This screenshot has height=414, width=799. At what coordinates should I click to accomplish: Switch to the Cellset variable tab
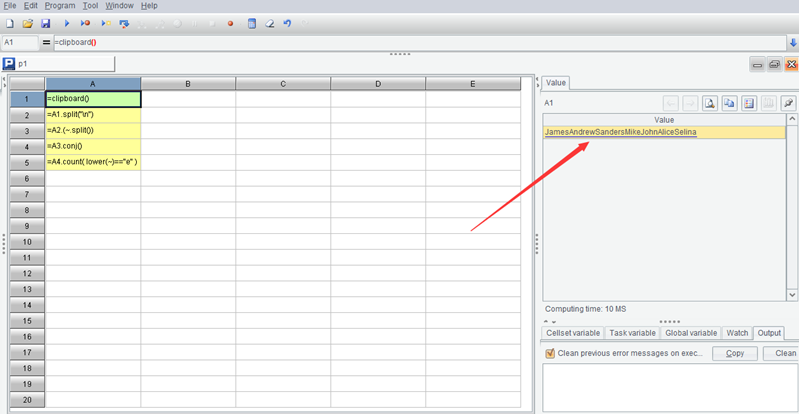pos(572,333)
